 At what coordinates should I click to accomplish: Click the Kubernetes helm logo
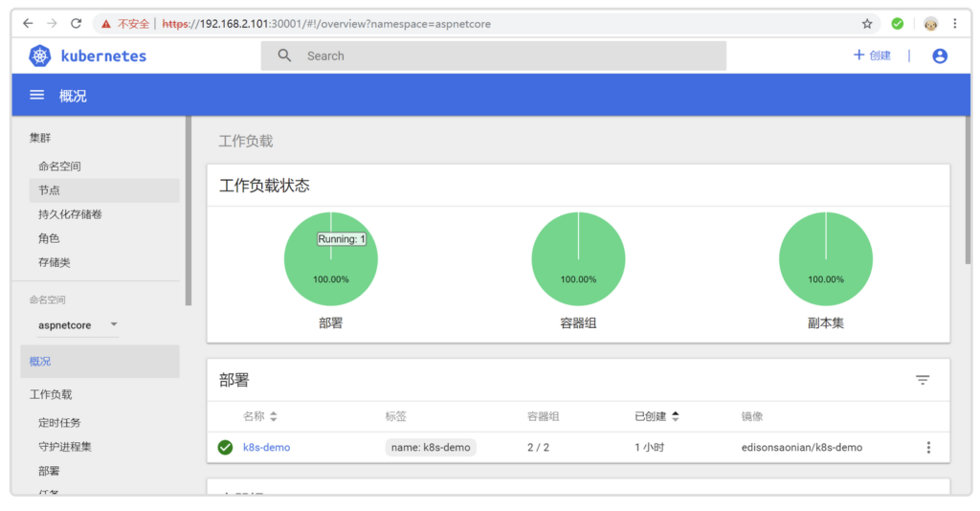[x=40, y=56]
